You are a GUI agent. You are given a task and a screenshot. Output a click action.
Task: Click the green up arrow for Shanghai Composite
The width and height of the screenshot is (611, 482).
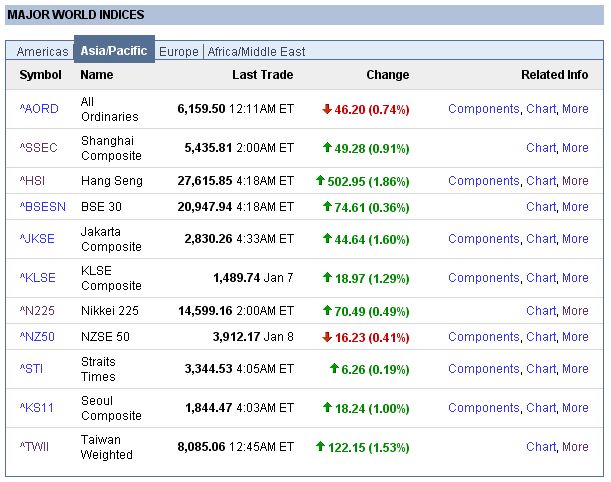pyautogui.click(x=327, y=147)
